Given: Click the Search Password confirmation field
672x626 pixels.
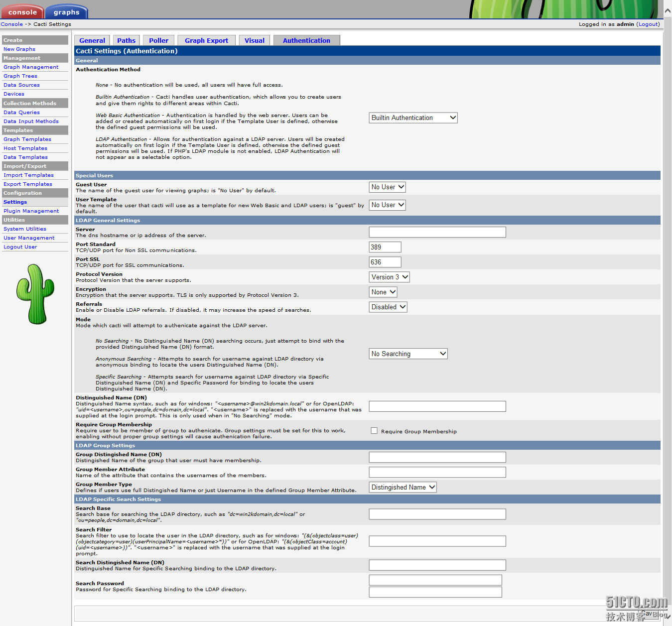Looking at the screenshot, I should [x=435, y=592].
